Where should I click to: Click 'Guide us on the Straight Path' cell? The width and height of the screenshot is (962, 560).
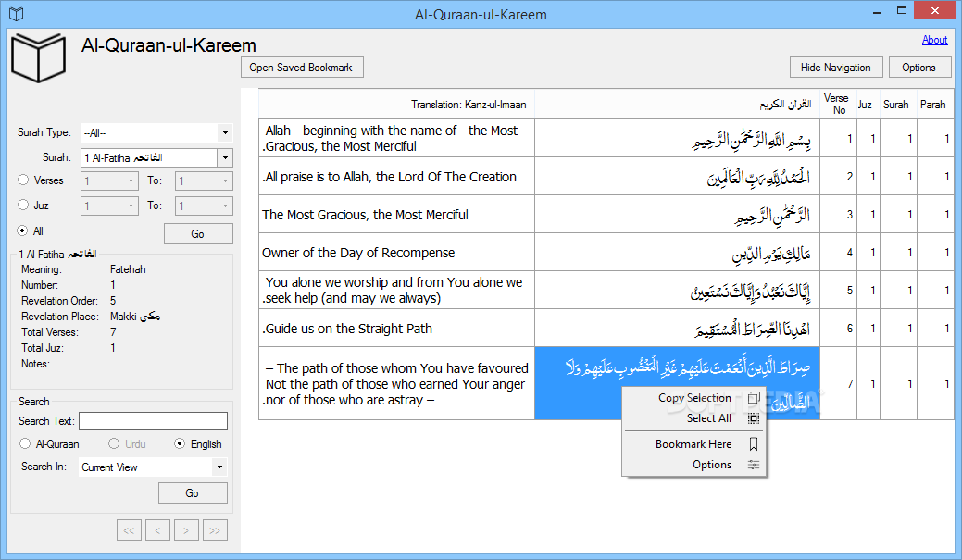(397, 329)
